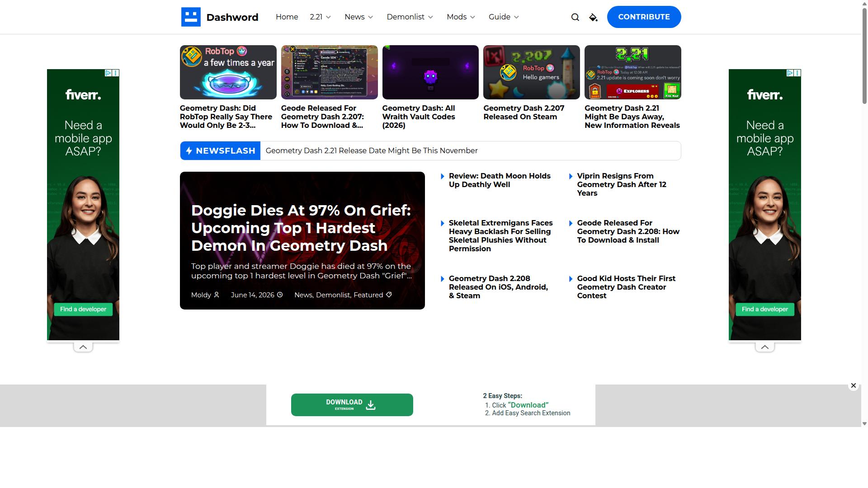868x488 pixels.
Task: Click 'Find a developer' in right Fiverr ad
Action: click(x=765, y=310)
